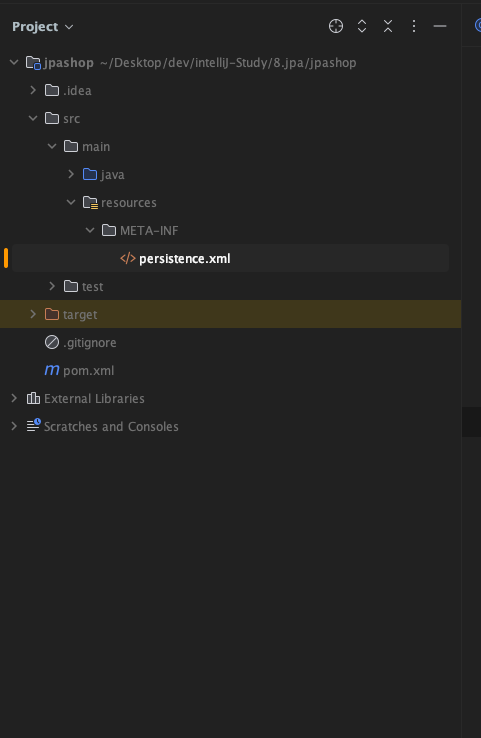Expand the java source folder
The width and height of the screenshot is (481, 738).
click(71, 174)
